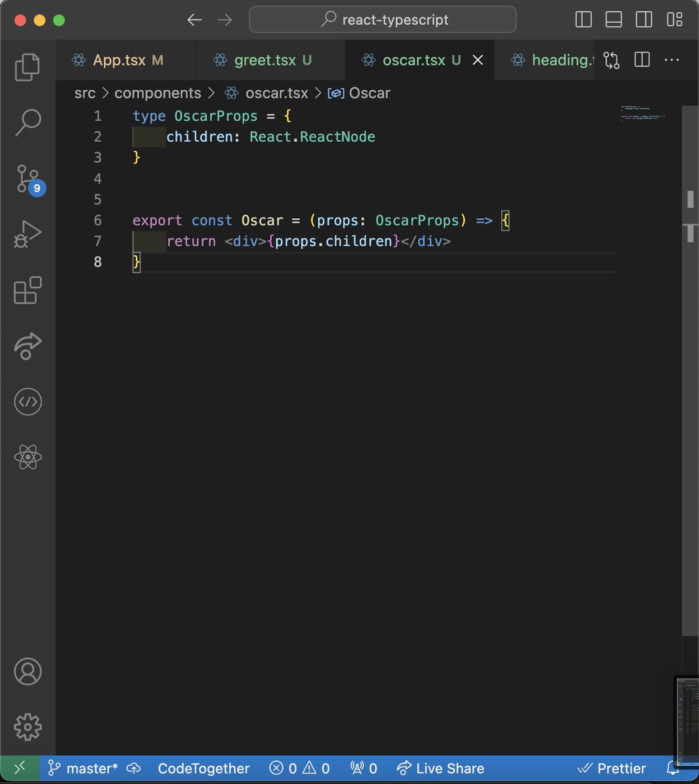Open the Customize Layout icon

(675, 20)
